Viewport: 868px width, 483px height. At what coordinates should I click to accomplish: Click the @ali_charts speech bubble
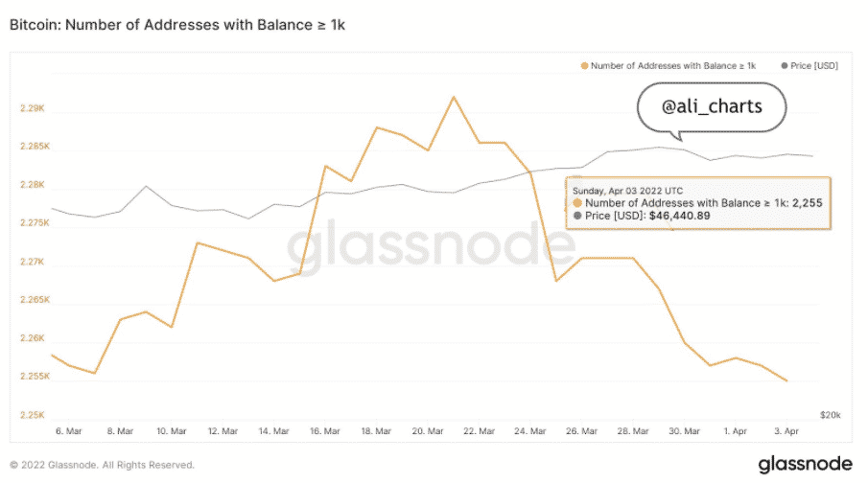[712, 106]
